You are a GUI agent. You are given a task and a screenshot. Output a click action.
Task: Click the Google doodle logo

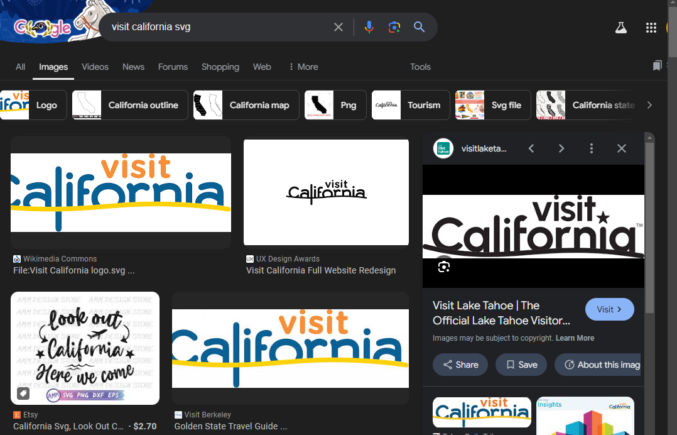coord(42,28)
